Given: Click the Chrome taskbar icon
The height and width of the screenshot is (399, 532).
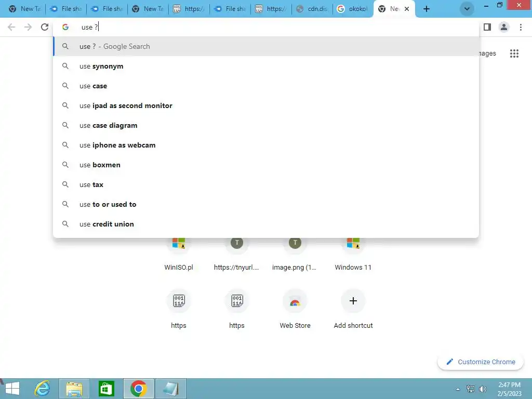Looking at the screenshot, I should coord(138,389).
